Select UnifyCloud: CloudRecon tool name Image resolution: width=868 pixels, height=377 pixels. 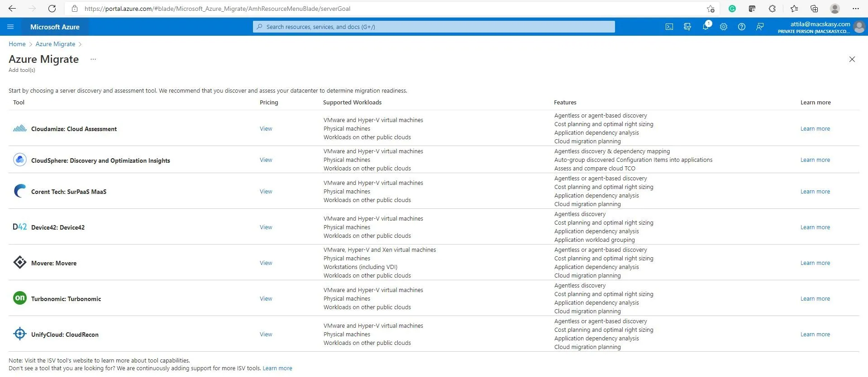65,335
